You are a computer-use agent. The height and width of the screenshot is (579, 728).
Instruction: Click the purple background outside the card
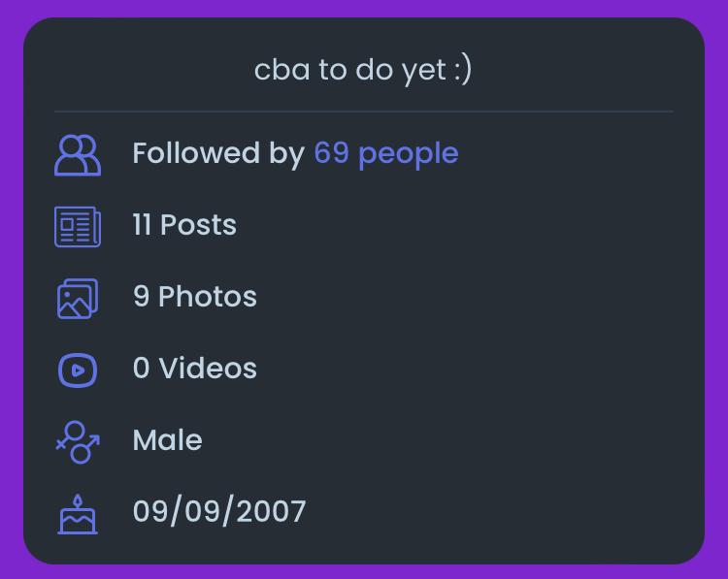click(x=10, y=291)
